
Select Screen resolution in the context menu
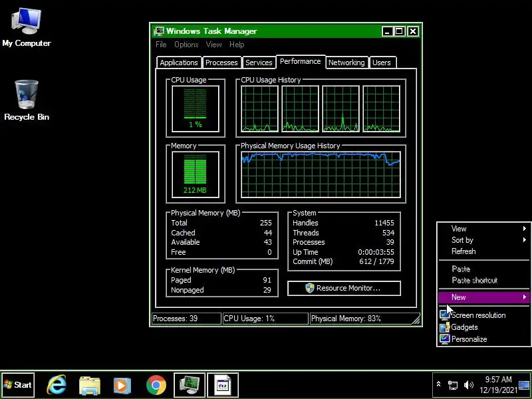click(484, 315)
